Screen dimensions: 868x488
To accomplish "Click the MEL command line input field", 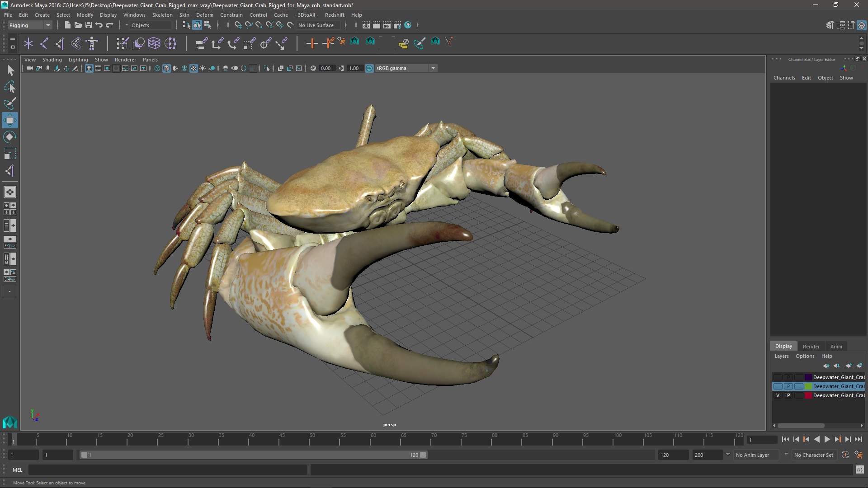I will tap(168, 470).
